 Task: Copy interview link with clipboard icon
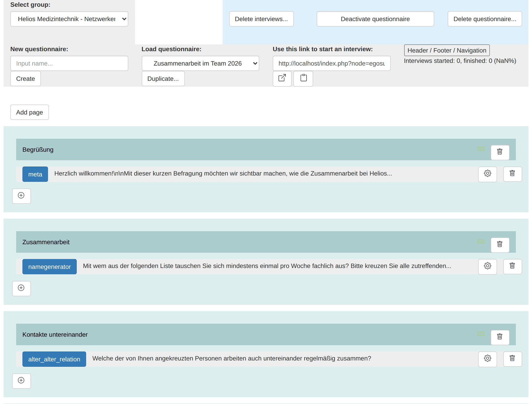(303, 78)
